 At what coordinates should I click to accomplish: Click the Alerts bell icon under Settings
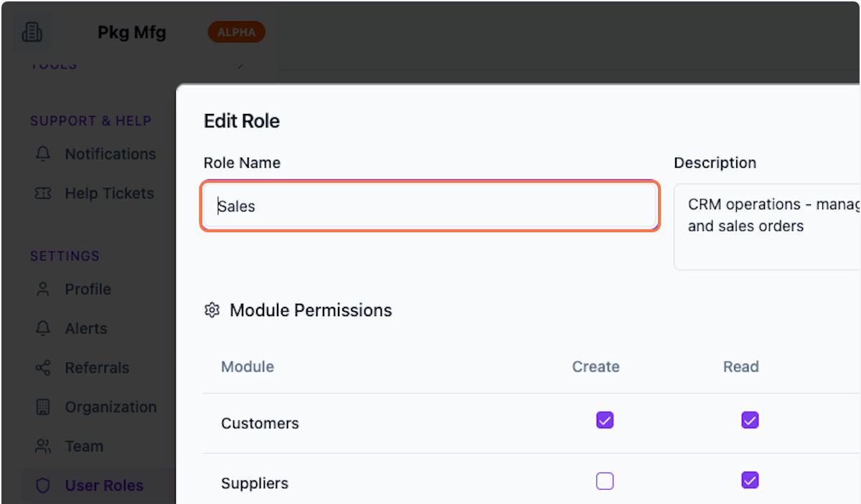click(x=42, y=328)
